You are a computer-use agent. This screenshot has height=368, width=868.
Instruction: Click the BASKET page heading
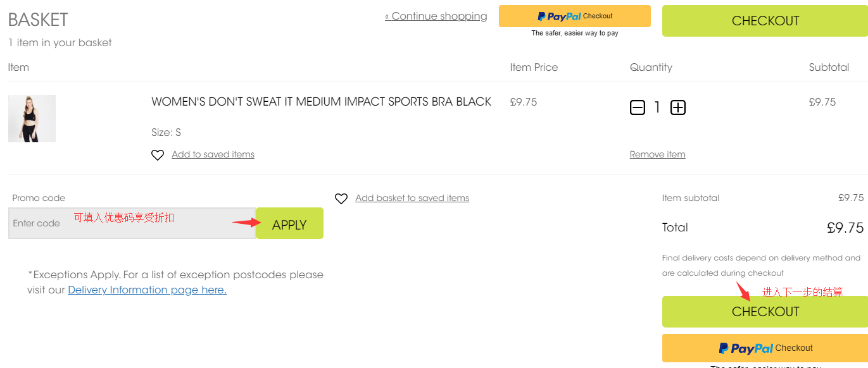pyautogui.click(x=38, y=20)
